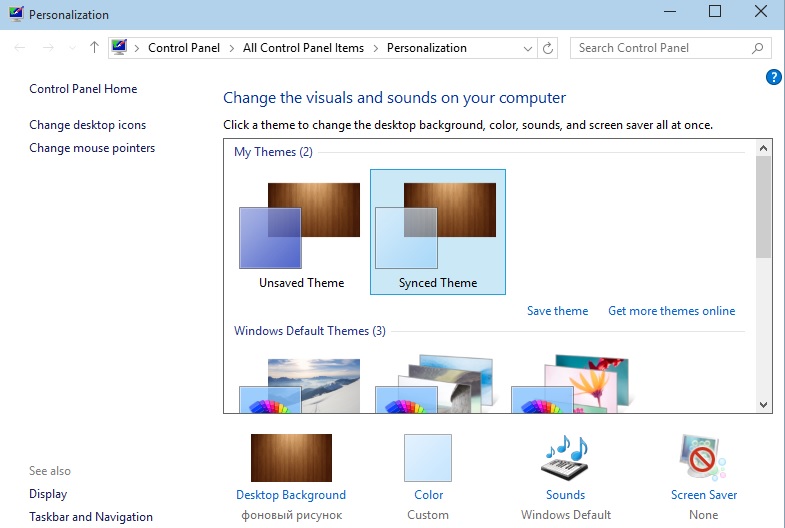This screenshot has height=528, width=785.
Task: Open Change desktop icons
Action: (88, 125)
